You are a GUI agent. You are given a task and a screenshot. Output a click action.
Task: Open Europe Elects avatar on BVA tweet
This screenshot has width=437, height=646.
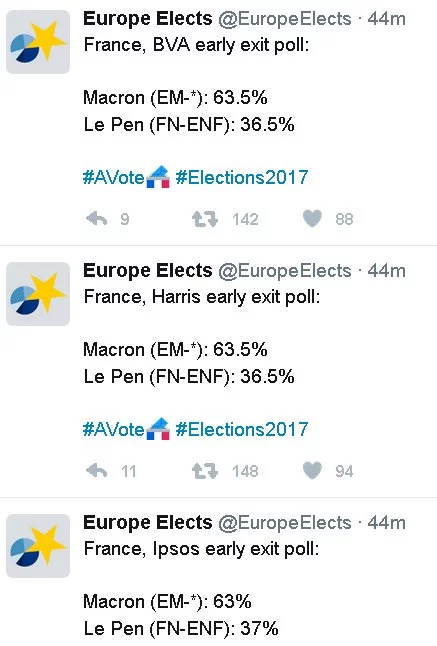[x=38, y=42]
